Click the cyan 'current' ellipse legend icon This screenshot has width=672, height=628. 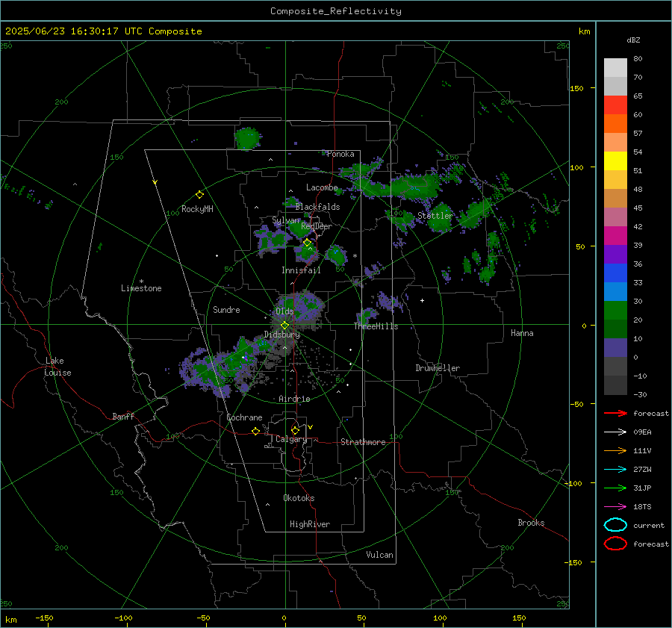click(615, 525)
